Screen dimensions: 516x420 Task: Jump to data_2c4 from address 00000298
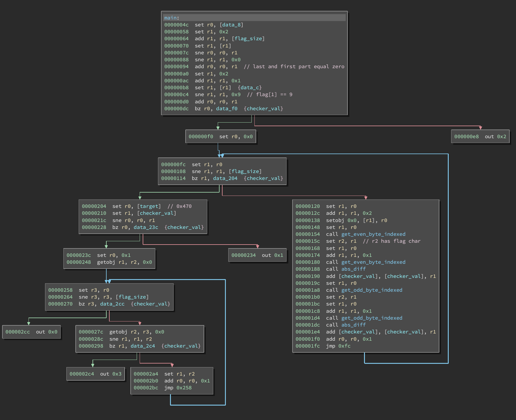coord(143,346)
